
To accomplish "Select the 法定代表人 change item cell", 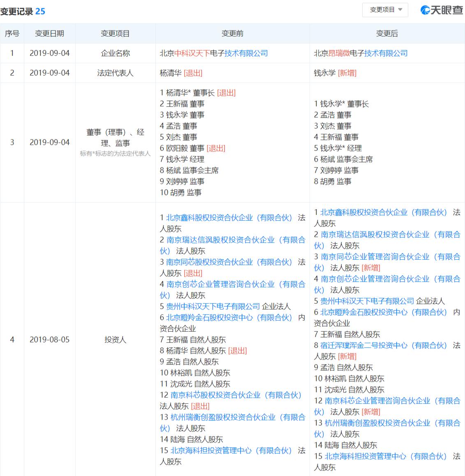I will pos(116,73).
